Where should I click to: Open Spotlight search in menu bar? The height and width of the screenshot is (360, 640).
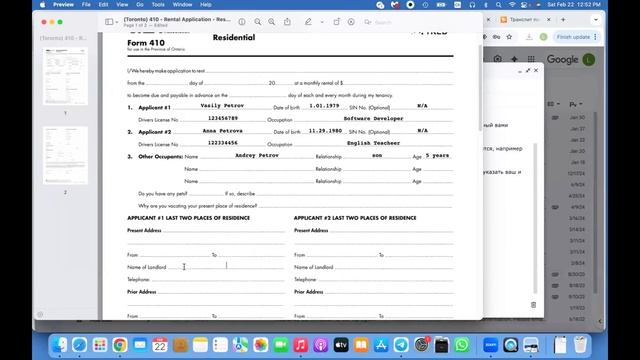[x=498, y=5]
